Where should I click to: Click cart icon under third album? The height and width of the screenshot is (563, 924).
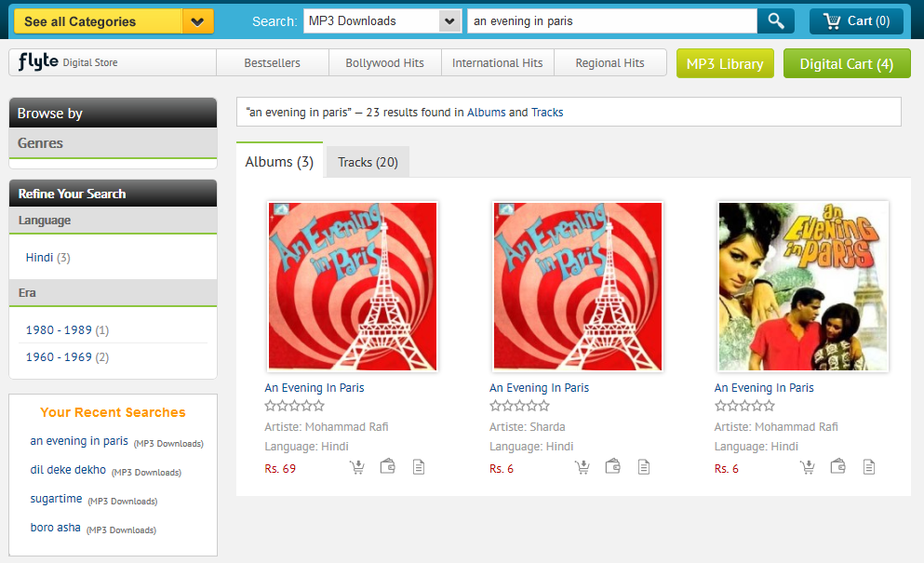(808, 467)
